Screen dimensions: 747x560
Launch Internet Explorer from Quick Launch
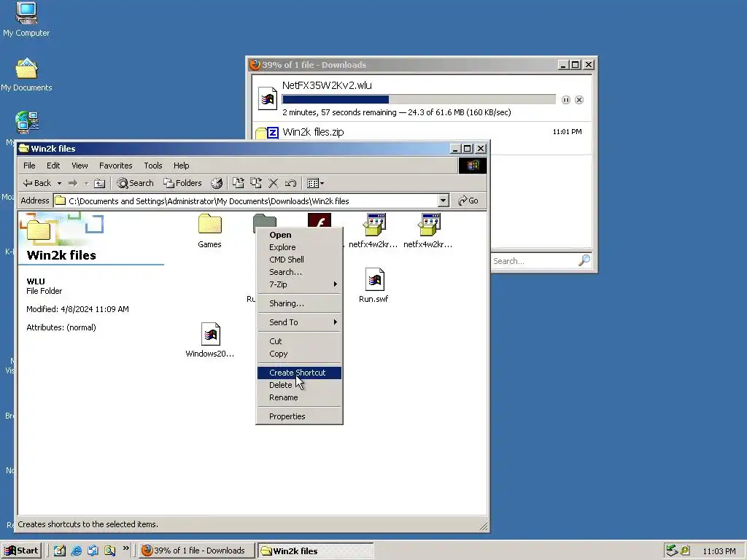(x=76, y=551)
